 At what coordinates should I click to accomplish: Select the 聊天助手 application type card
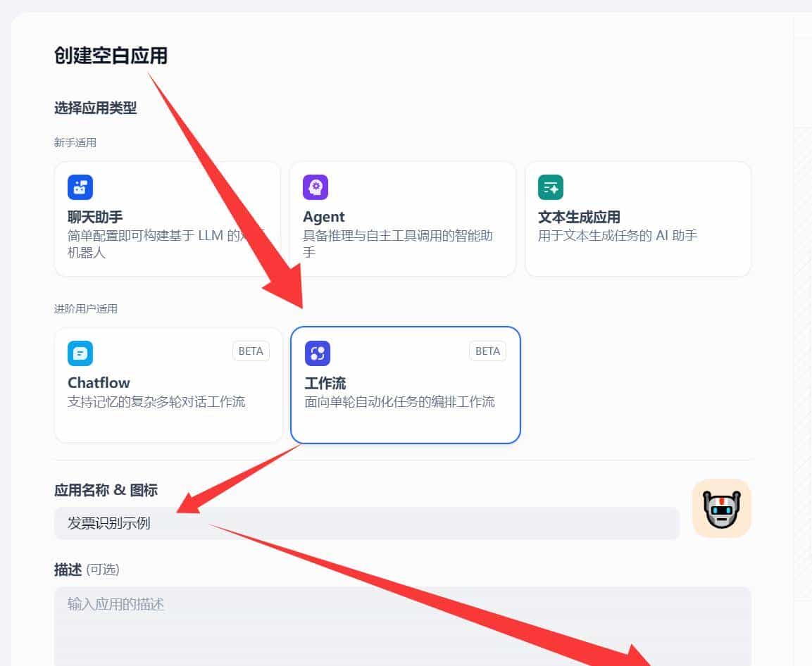coord(168,218)
